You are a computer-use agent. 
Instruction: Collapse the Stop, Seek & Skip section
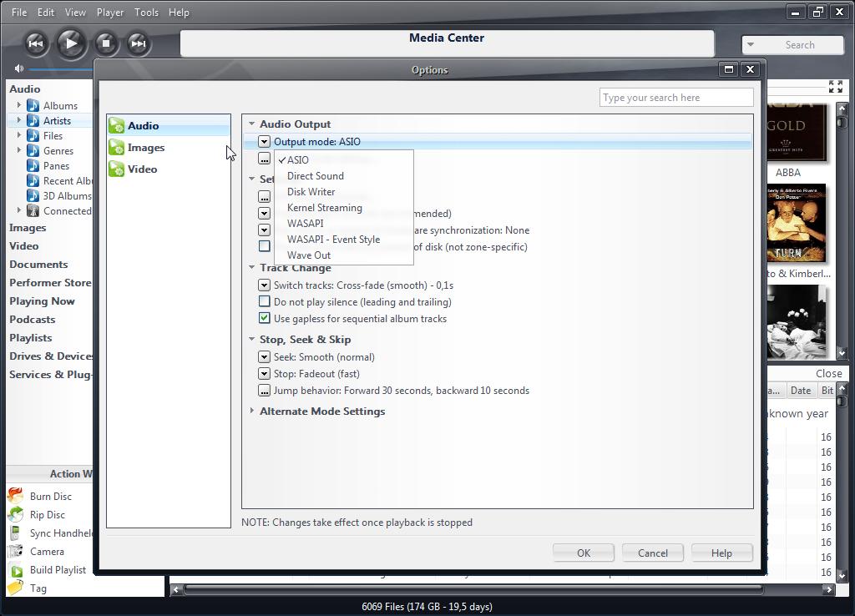(x=252, y=340)
